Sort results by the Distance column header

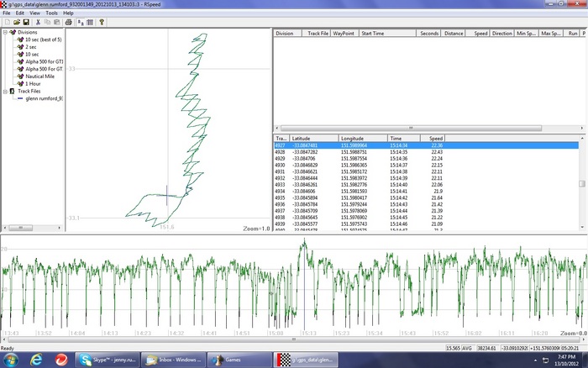pyautogui.click(x=452, y=34)
